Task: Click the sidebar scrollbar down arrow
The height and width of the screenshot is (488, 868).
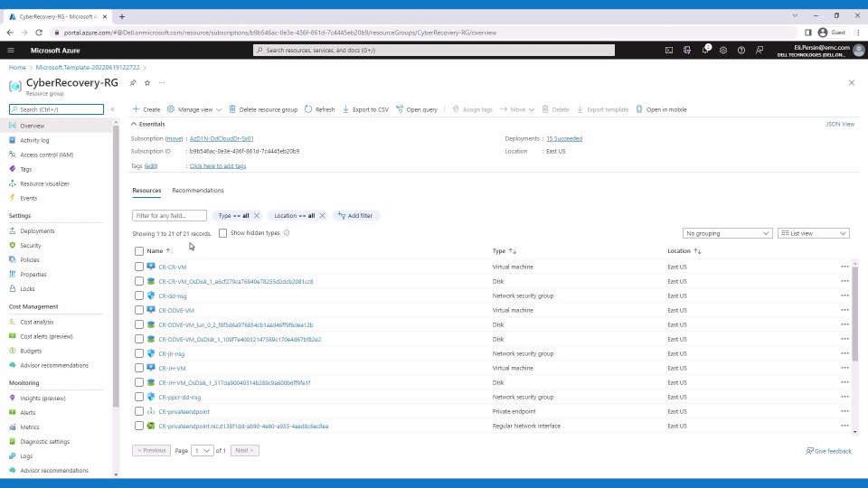Action: [116, 474]
